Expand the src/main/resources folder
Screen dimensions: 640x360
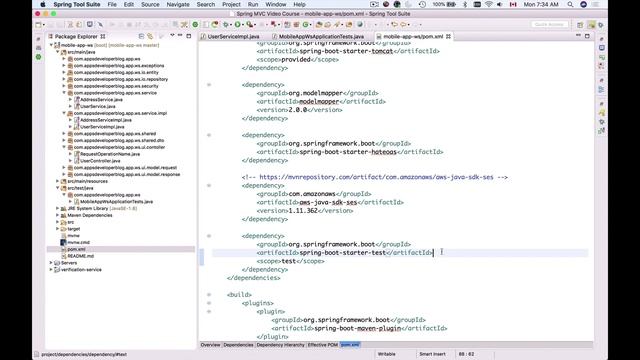point(58,181)
